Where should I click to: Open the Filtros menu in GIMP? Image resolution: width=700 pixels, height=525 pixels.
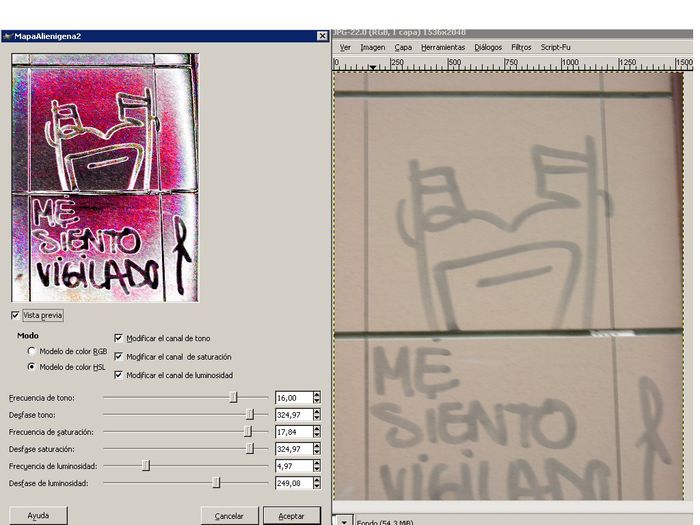[x=521, y=47]
